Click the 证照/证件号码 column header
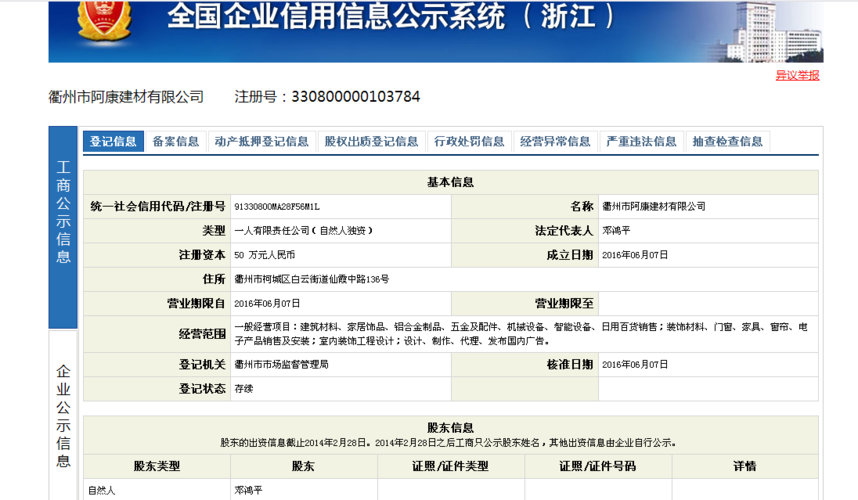This screenshot has width=858, height=500. tap(598, 466)
